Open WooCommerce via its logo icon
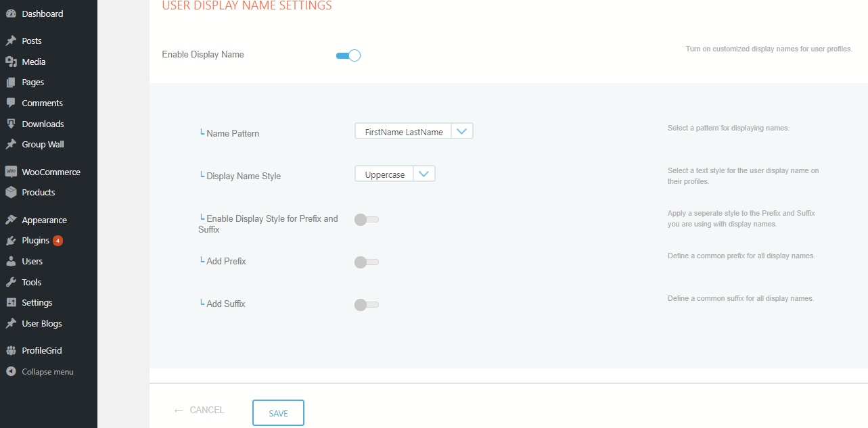This screenshot has width=868, height=428. 10,171
